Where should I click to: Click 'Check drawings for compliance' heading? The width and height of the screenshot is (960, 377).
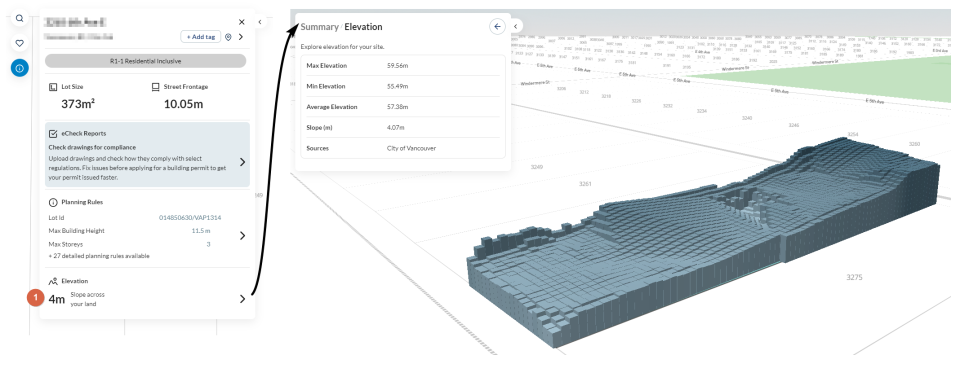(x=92, y=147)
